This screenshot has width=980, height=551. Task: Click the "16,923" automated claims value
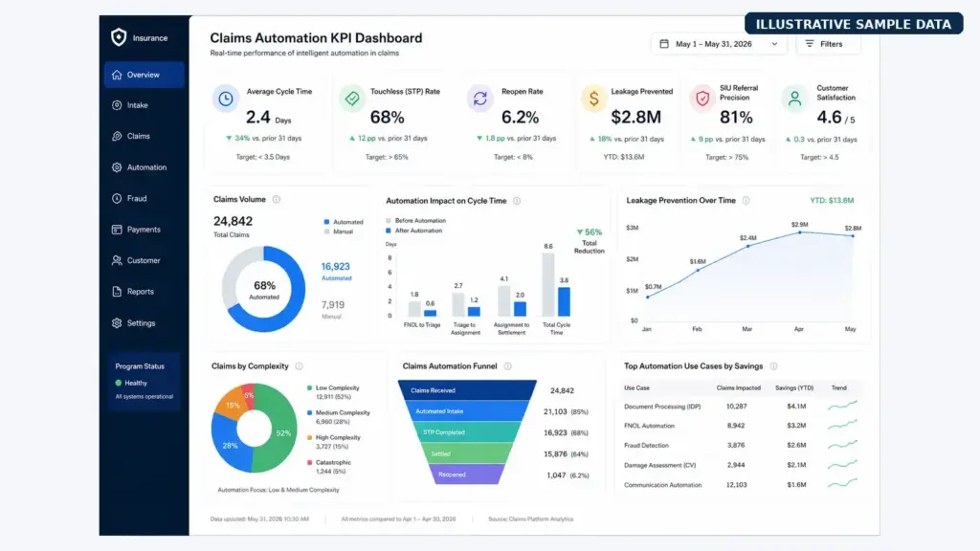coord(336,267)
